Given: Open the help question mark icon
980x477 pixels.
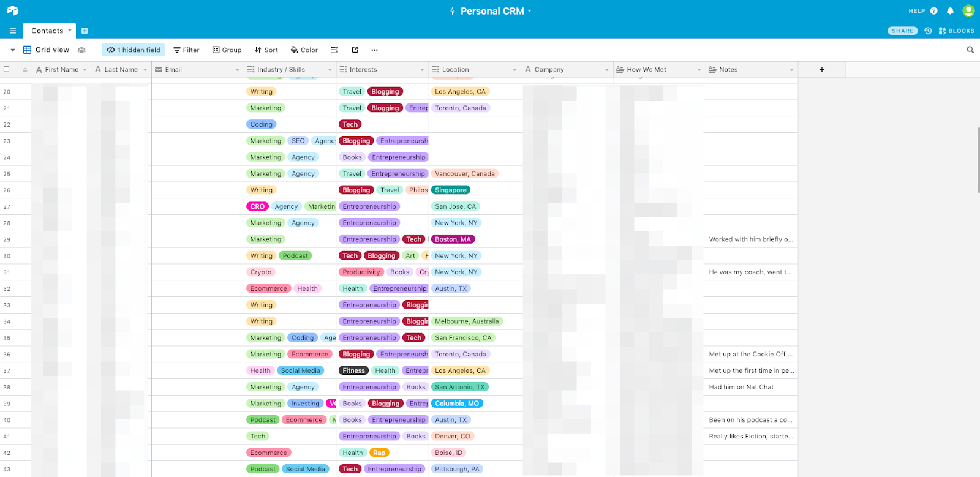Looking at the screenshot, I should (933, 11).
